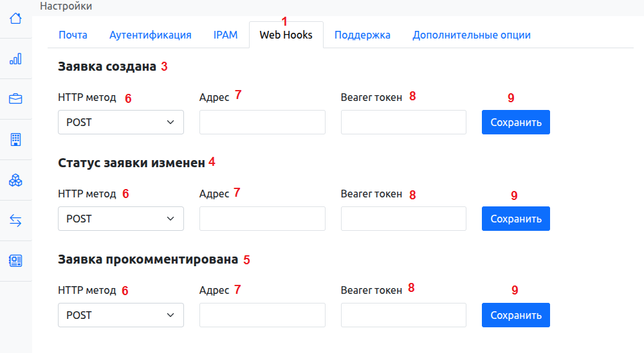Click the home icon in sidebar

15,18
